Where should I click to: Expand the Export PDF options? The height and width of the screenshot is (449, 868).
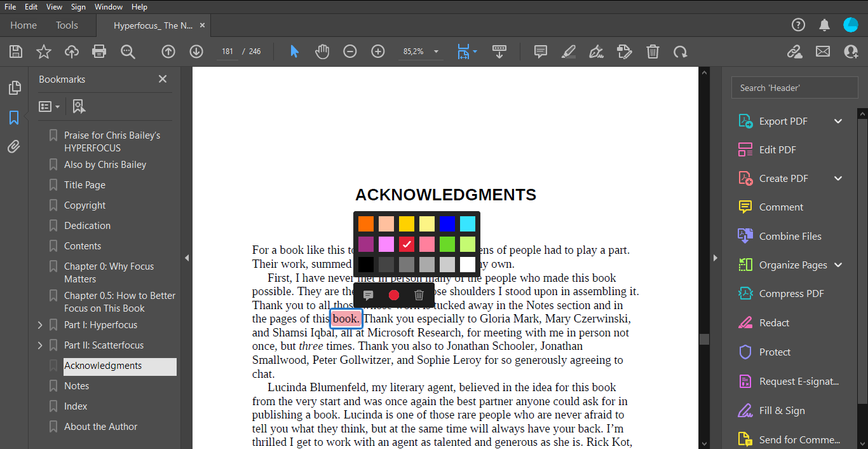pyautogui.click(x=838, y=121)
